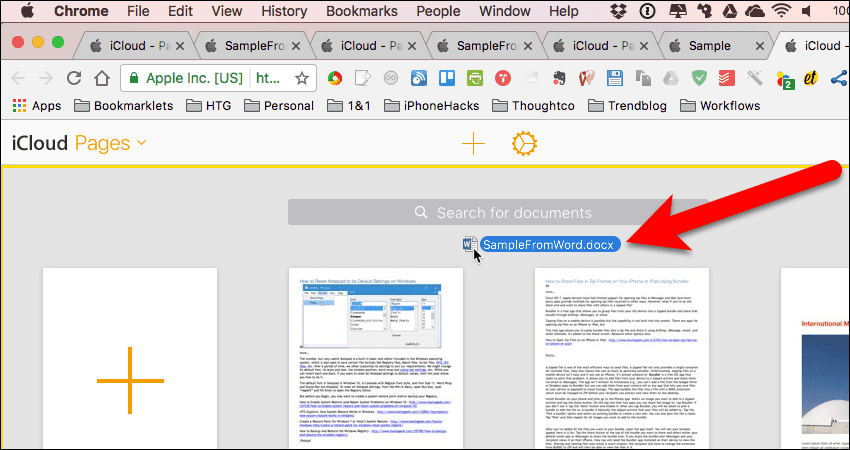Click the gray infinity circle extension icon
Screen dimensions: 850x450
[390, 79]
